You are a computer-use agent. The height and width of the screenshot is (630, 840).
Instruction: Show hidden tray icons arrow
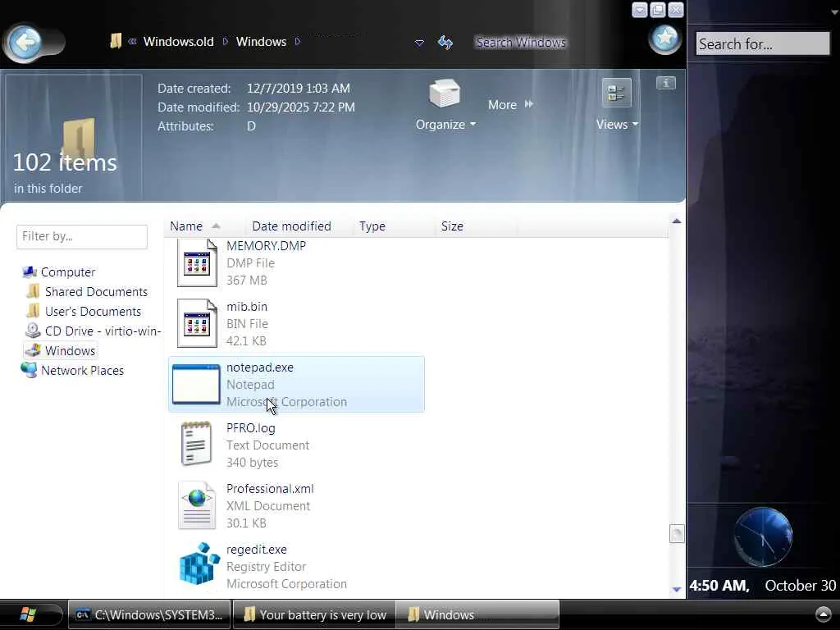[823, 614]
